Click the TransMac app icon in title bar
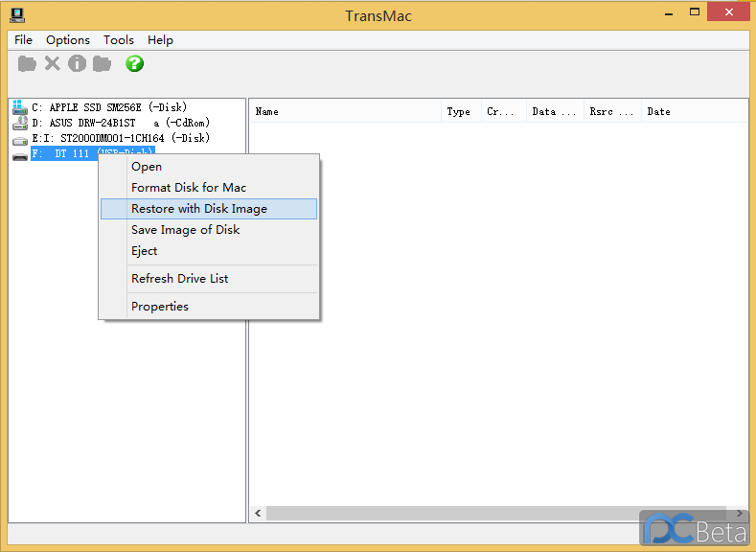The image size is (756, 552). click(16, 15)
